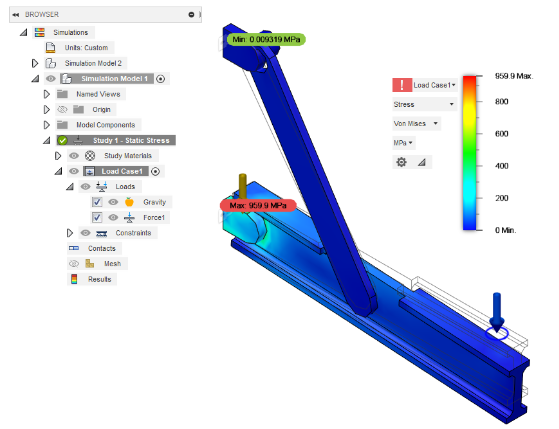Click the Units: Custom document icon
The height and width of the screenshot is (429, 559).
[51, 48]
